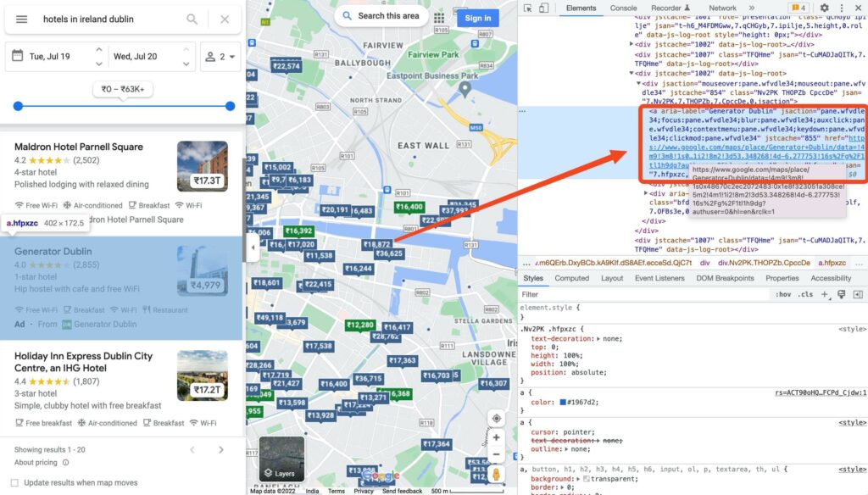Switch to the Console tab
Viewport: 868px width, 495px height.
tap(623, 8)
